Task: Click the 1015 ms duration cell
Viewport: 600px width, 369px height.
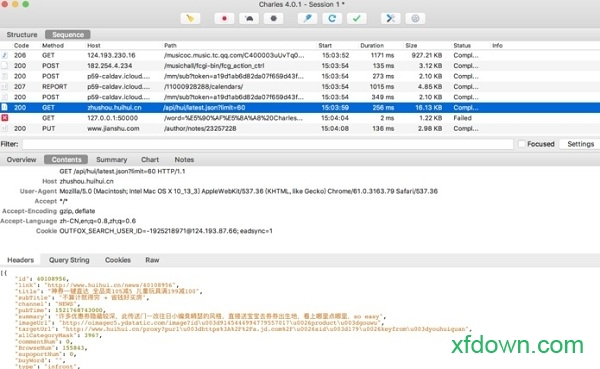Action: [382, 87]
